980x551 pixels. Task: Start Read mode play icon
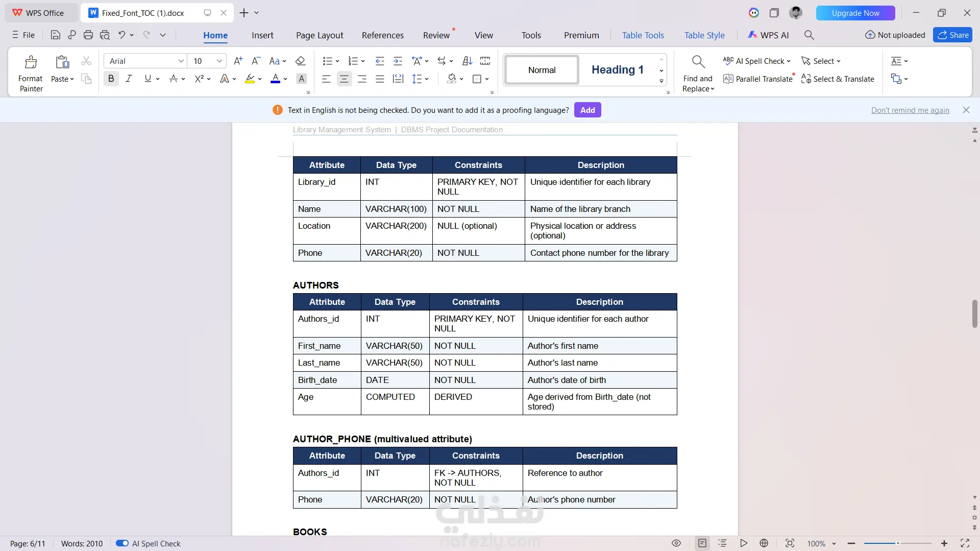click(x=744, y=543)
